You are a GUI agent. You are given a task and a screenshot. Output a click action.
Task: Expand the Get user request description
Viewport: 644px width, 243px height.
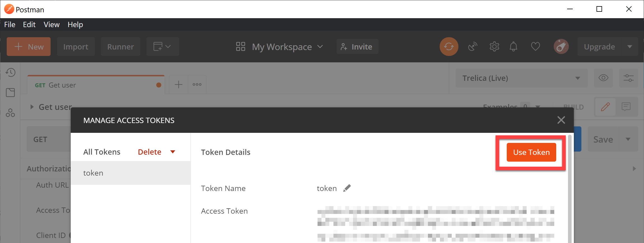tap(32, 107)
